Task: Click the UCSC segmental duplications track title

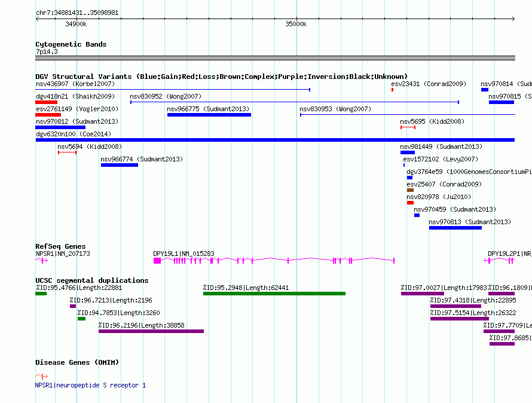Action: click(x=92, y=280)
